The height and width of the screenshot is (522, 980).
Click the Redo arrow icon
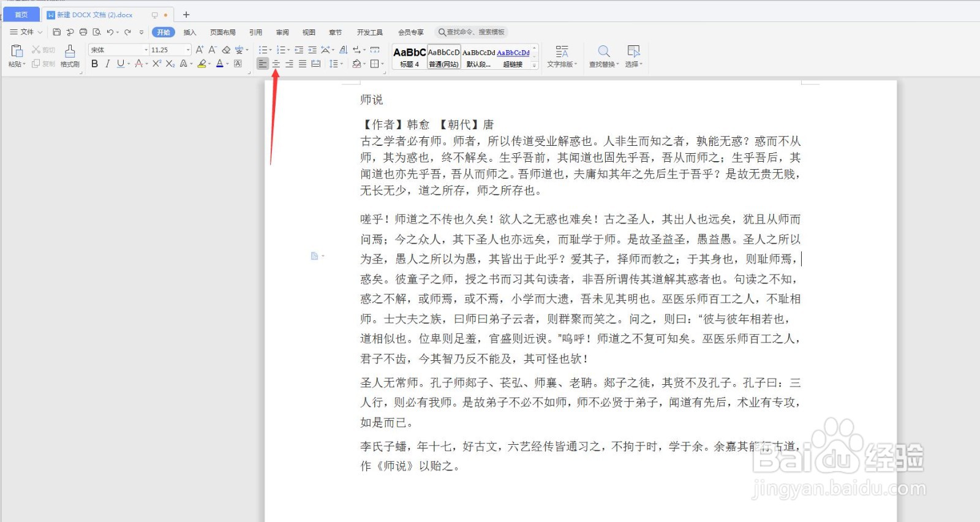tap(127, 32)
